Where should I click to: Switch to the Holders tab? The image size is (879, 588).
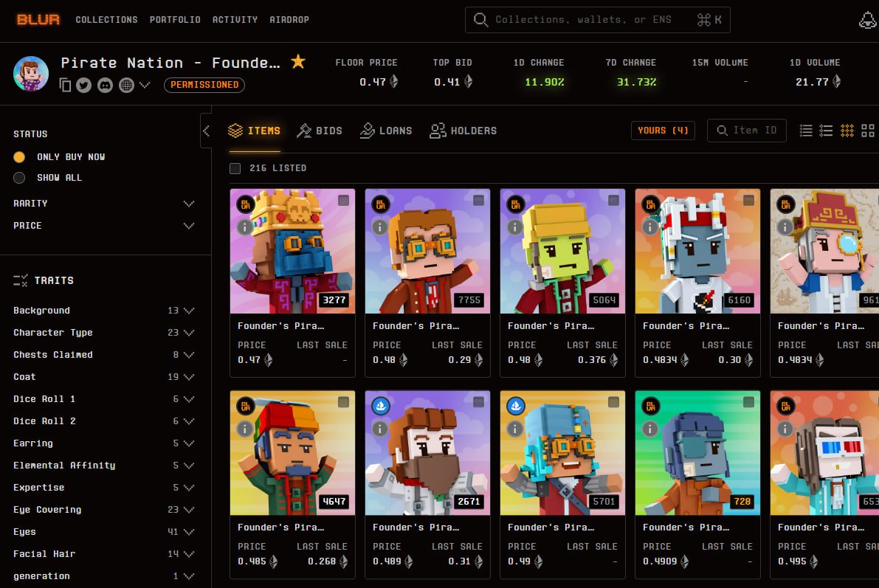(x=463, y=131)
